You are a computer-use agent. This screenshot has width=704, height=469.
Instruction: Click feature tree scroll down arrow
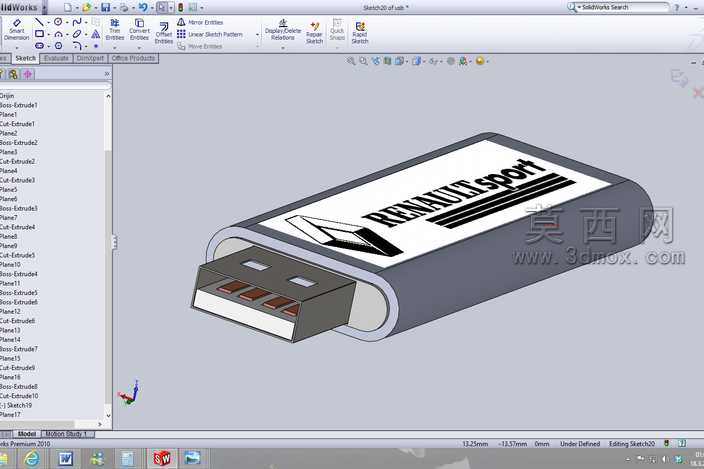(x=108, y=416)
